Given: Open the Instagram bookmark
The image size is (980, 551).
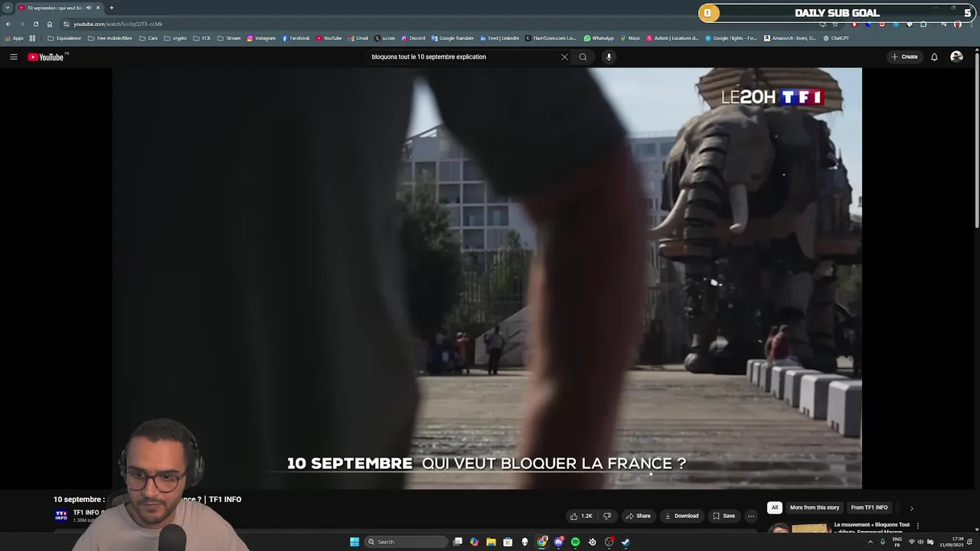Looking at the screenshot, I should (261, 38).
